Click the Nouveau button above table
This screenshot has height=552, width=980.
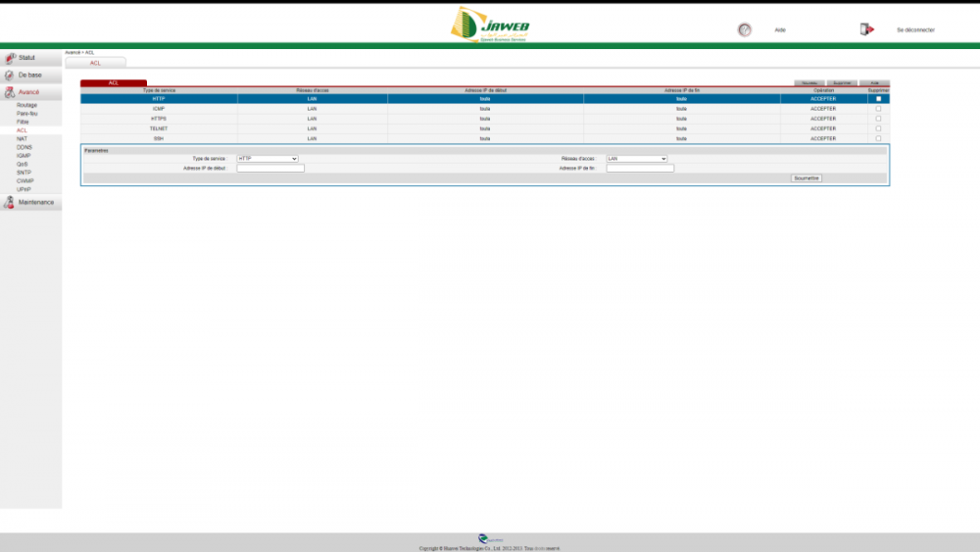pos(808,83)
